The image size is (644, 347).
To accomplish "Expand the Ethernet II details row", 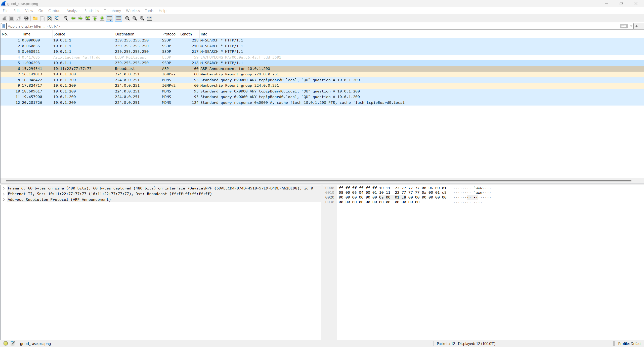I will coord(4,194).
